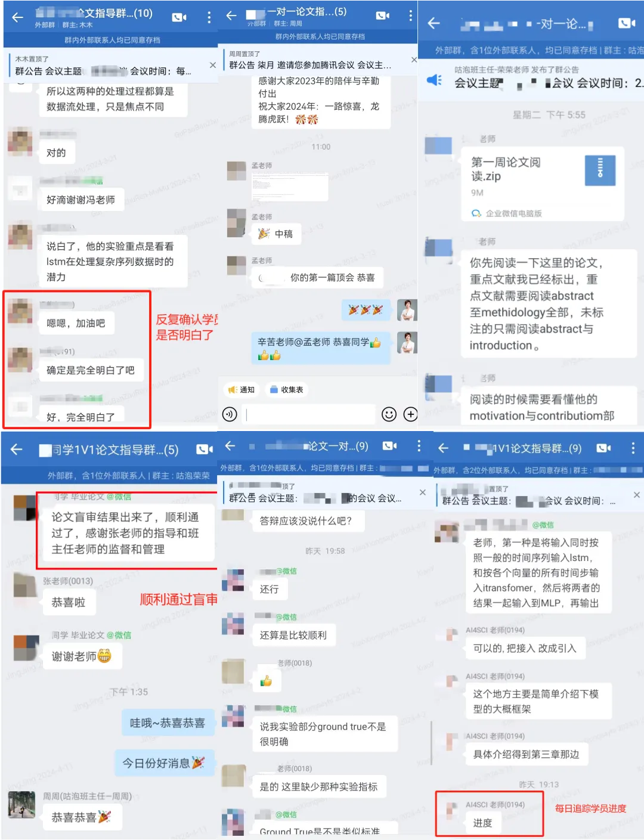Start video call in 同学1V1论文指导群 (5) chat
644x840 pixels.
point(205,450)
